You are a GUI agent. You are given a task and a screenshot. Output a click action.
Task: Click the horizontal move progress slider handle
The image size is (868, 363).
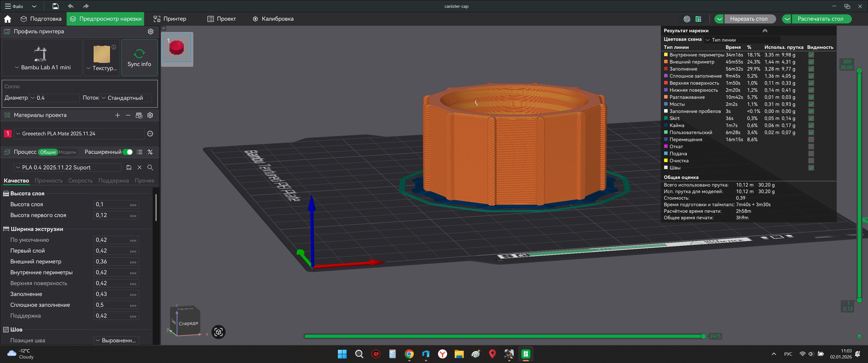703,336
